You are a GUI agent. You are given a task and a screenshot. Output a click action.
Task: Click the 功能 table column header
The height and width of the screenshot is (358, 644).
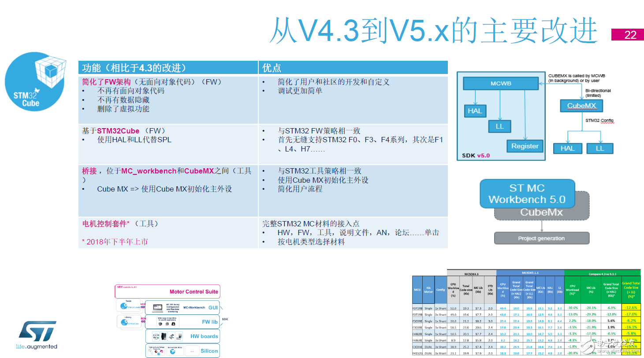[168, 68]
